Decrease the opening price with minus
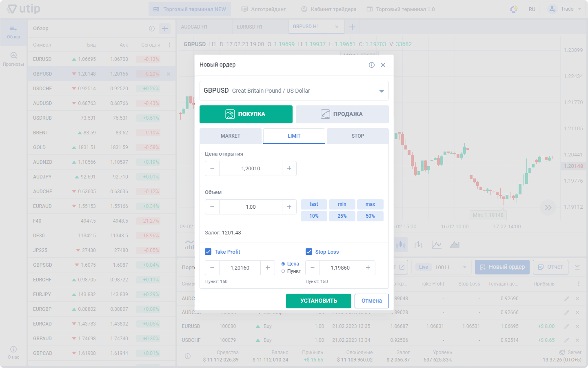 [212, 168]
